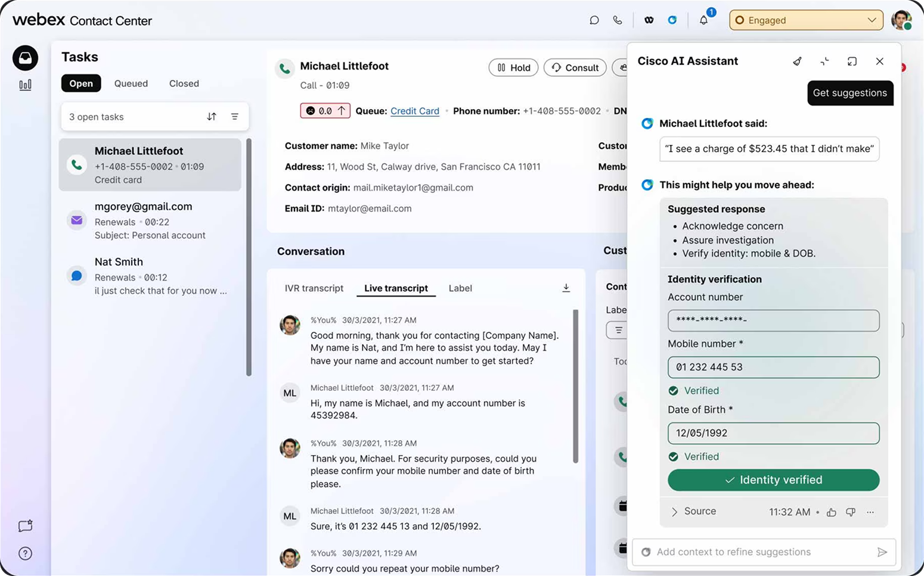Image resolution: width=924 pixels, height=576 pixels.
Task: Open more options ellipsis in AI suggestion
Action: [870, 512]
